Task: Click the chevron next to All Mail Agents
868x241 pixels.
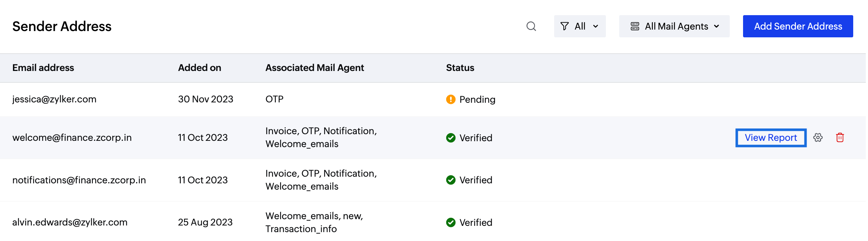Action: (x=716, y=26)
